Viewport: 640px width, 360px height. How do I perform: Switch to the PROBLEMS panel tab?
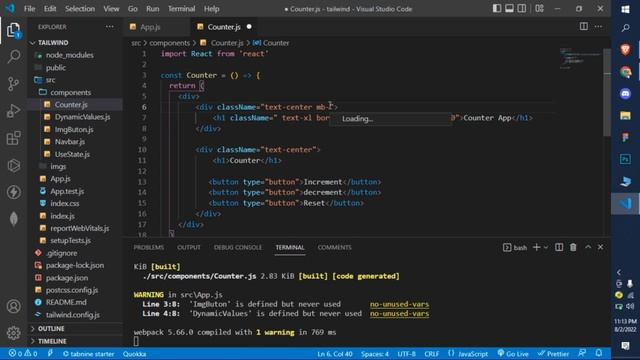point(149,248)
